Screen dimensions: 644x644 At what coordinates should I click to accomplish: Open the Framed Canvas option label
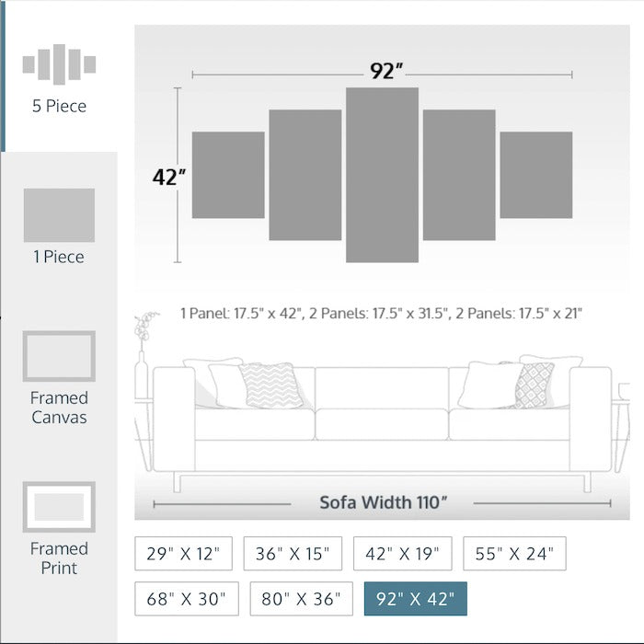[x=59, y=408]
